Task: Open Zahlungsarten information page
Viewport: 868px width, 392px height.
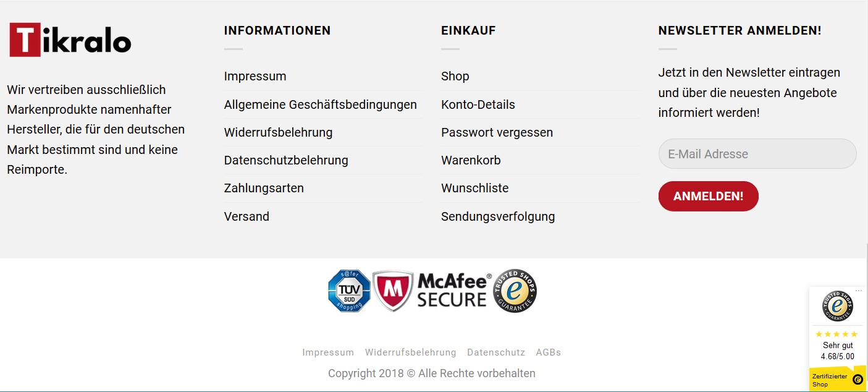Action: pos(264,188)
